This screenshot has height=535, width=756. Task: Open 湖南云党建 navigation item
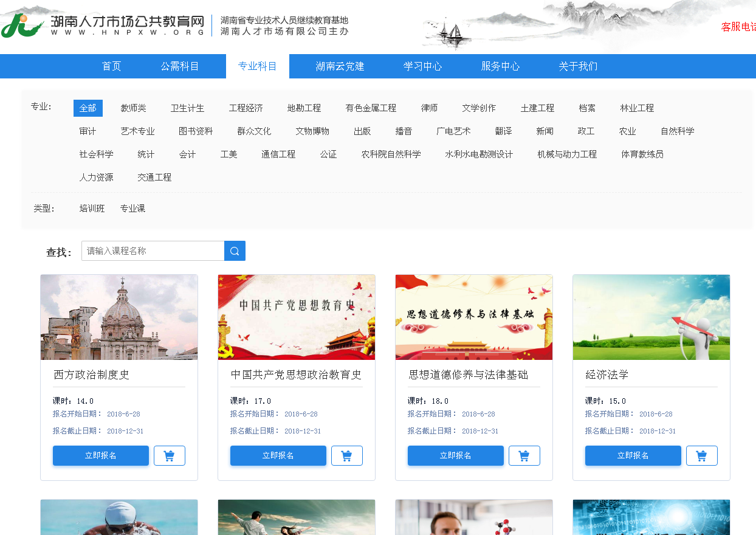[340, 66]
